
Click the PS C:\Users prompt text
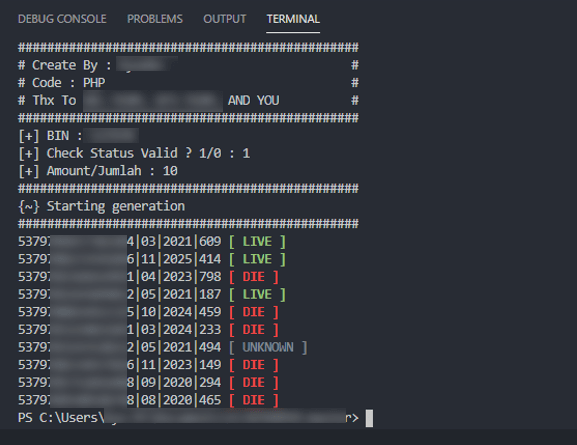pos(61,418)
